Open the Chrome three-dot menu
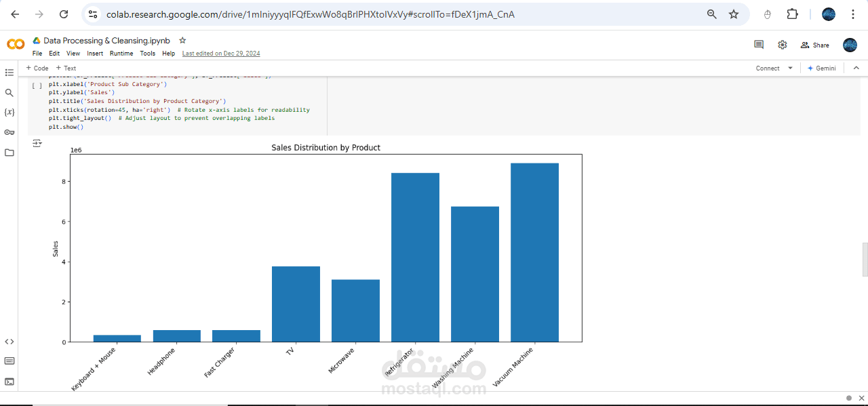 852,14
